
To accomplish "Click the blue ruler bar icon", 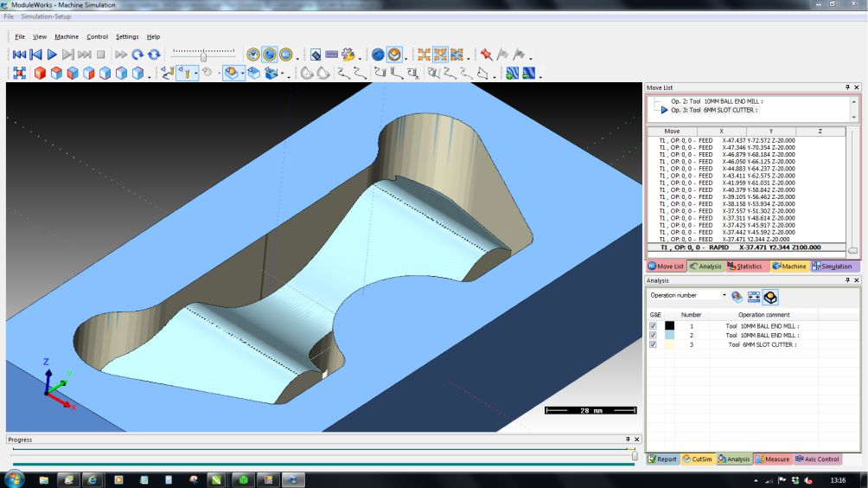I will pyautogui.click(x=332, y=55).
